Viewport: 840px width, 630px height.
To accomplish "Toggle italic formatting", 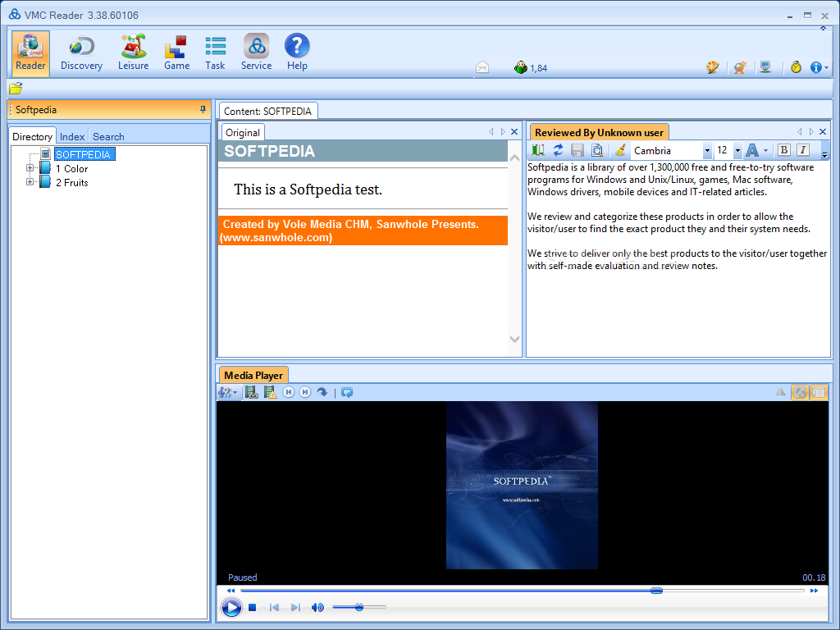I will (802, 150).
